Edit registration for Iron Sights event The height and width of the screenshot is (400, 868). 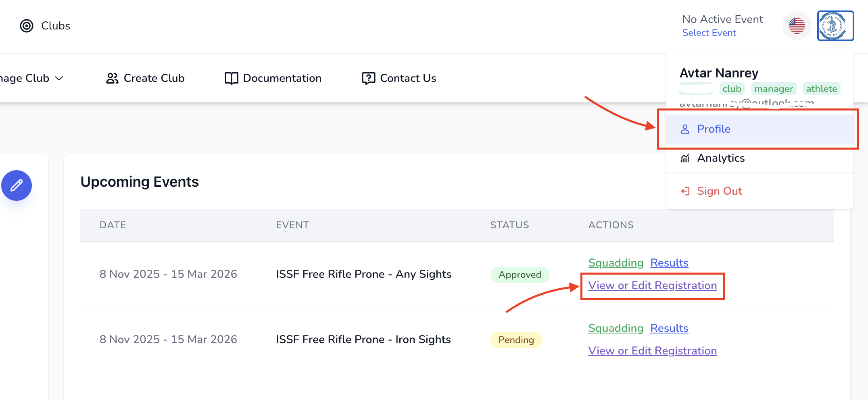[x=652, y=351]
